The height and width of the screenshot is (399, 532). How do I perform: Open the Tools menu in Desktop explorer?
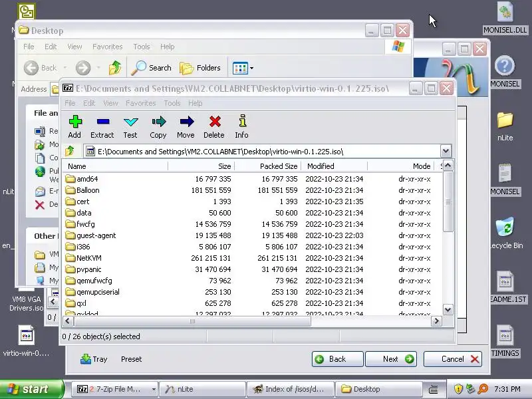click(142, 47)
